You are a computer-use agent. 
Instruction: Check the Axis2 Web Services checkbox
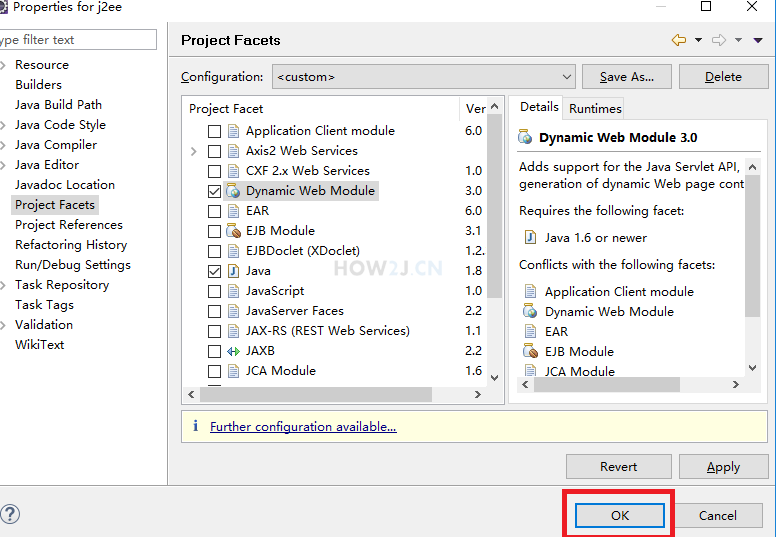coord(214,151)
